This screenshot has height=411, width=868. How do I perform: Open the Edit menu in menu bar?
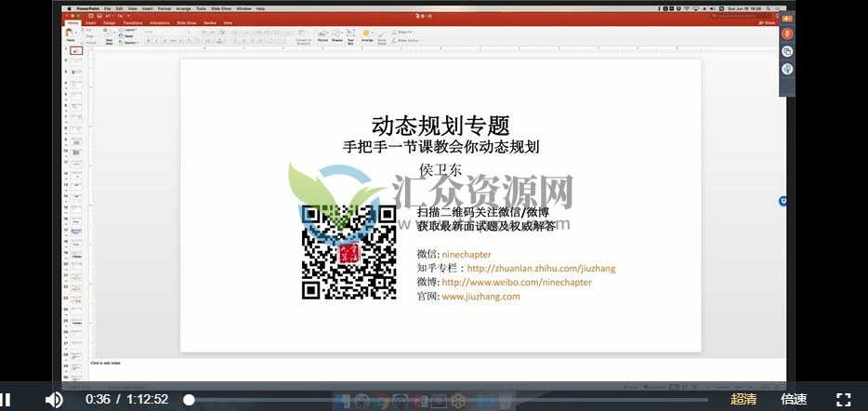coord(119,9)
